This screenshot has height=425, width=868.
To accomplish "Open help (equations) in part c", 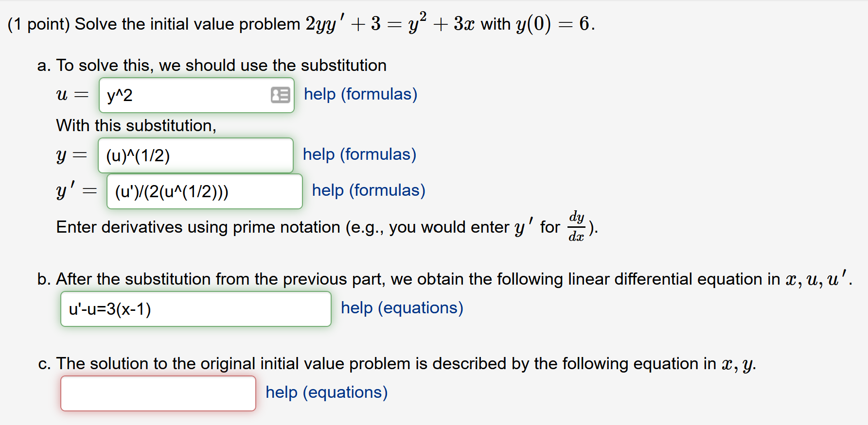I will 326,392.
